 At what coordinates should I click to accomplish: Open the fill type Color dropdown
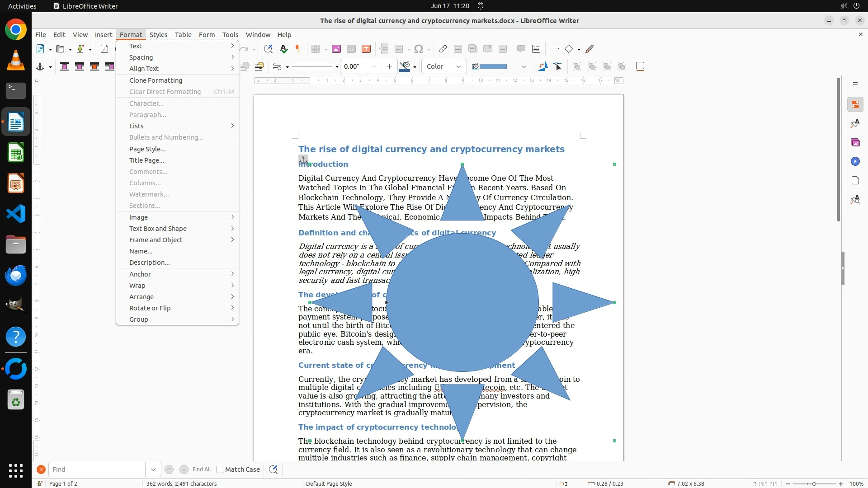tap(443, 66)
